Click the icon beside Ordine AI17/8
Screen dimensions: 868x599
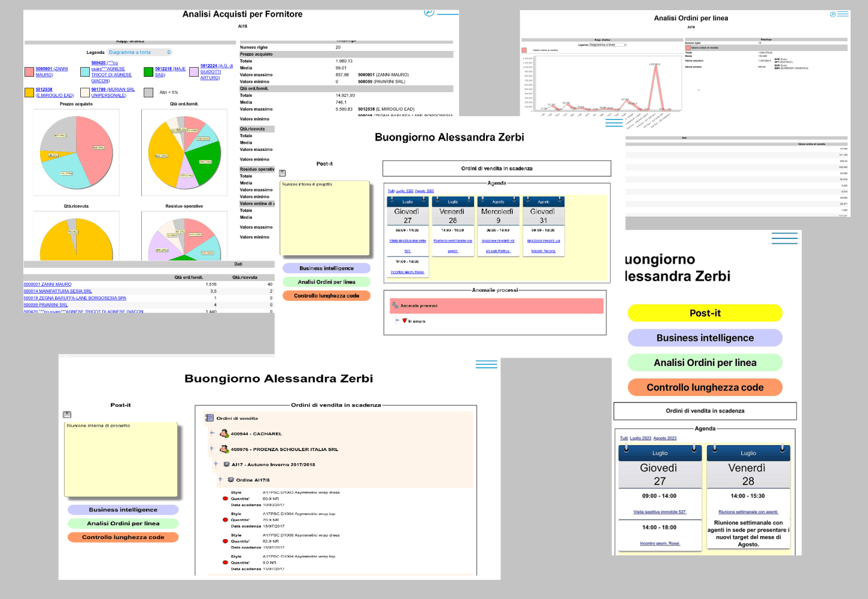230,480
